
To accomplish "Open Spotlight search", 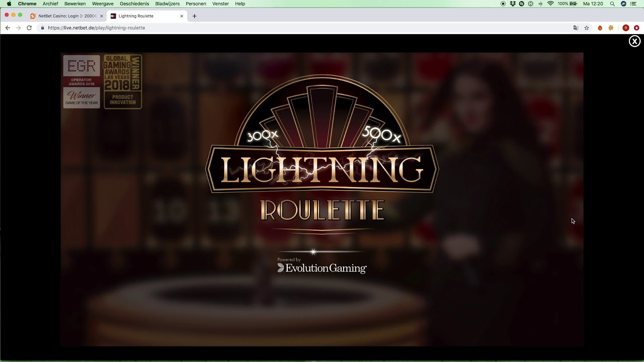I will coord(612,4).
